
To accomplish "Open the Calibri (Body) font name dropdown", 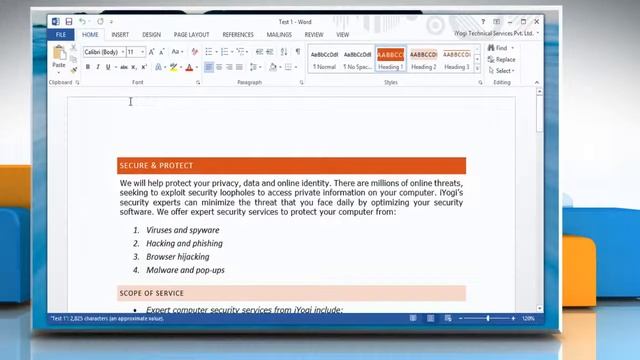I will click(123, 52).
